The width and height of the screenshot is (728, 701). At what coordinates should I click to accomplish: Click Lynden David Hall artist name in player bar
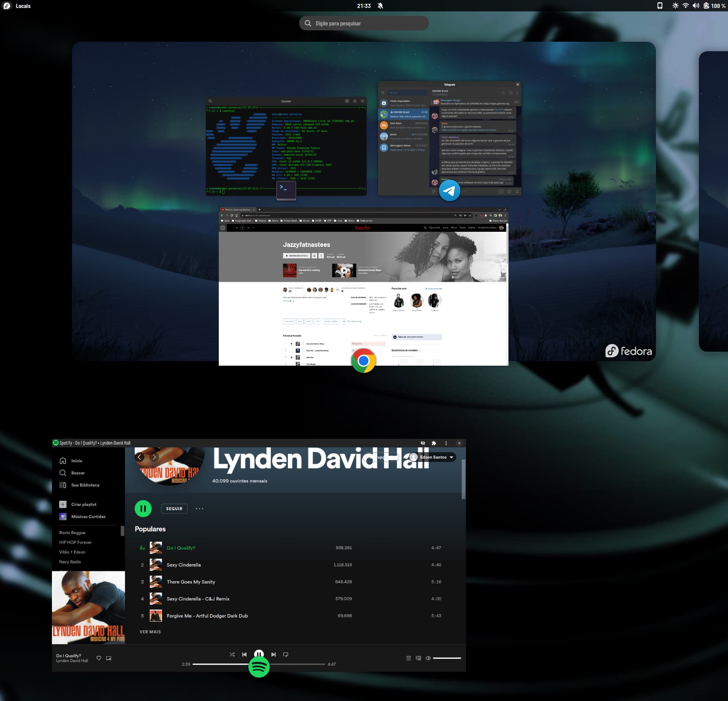(x=72, y=661)
